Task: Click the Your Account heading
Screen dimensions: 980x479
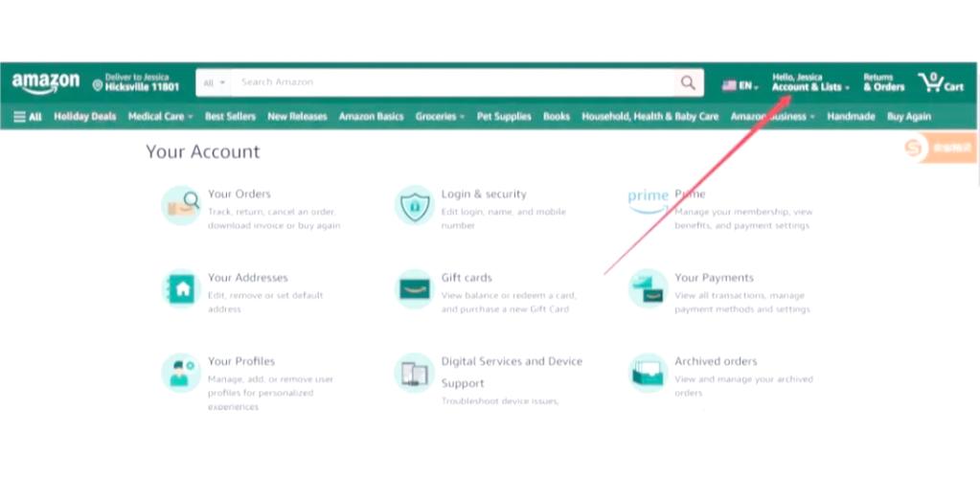Action: [x=202, y=151]
